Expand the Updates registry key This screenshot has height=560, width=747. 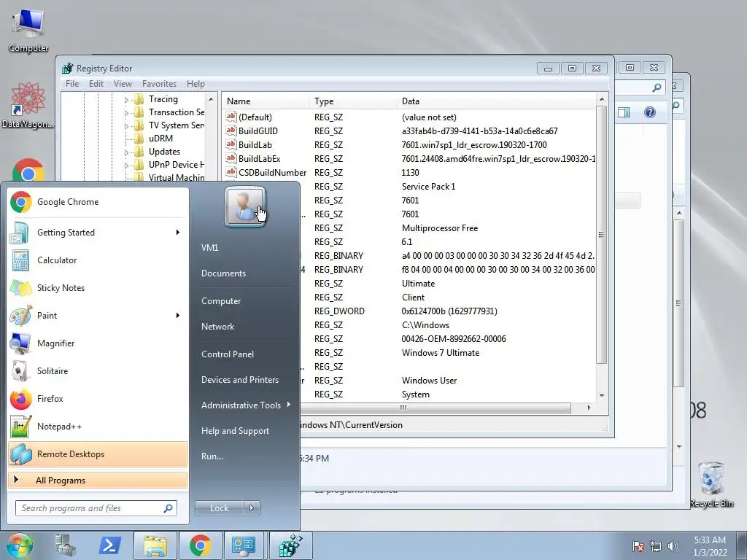(x=126, y=152)
